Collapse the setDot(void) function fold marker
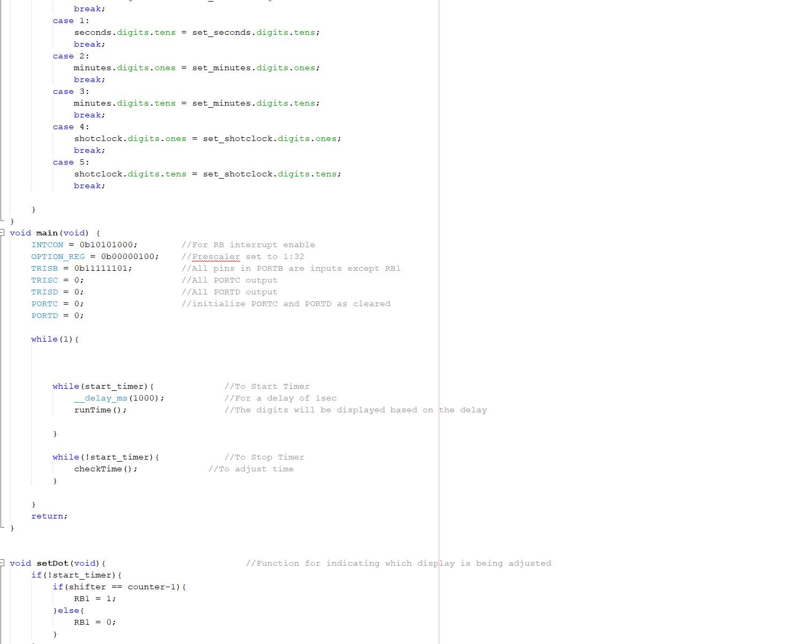 click(x=2, y=563)
